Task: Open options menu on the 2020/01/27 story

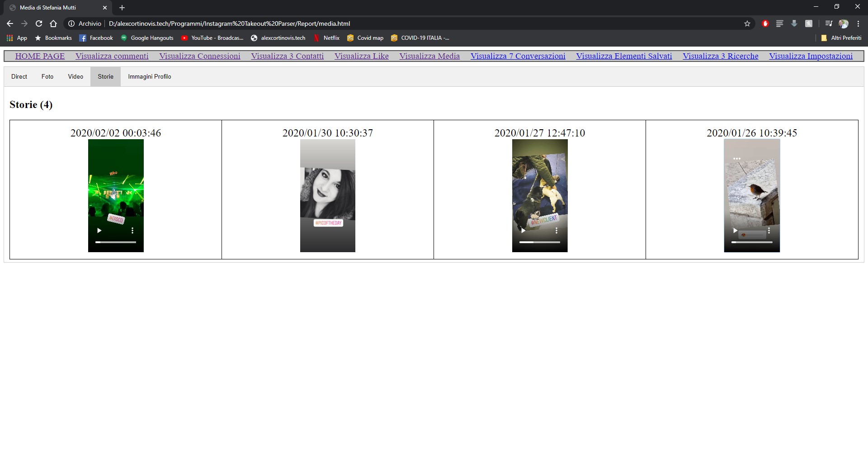Action: tap(557, 230)
